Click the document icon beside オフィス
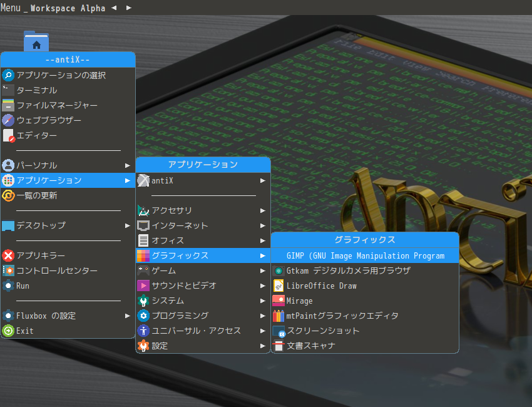The width and height of the screenshot is (532, 407). (x=143, y=240)
